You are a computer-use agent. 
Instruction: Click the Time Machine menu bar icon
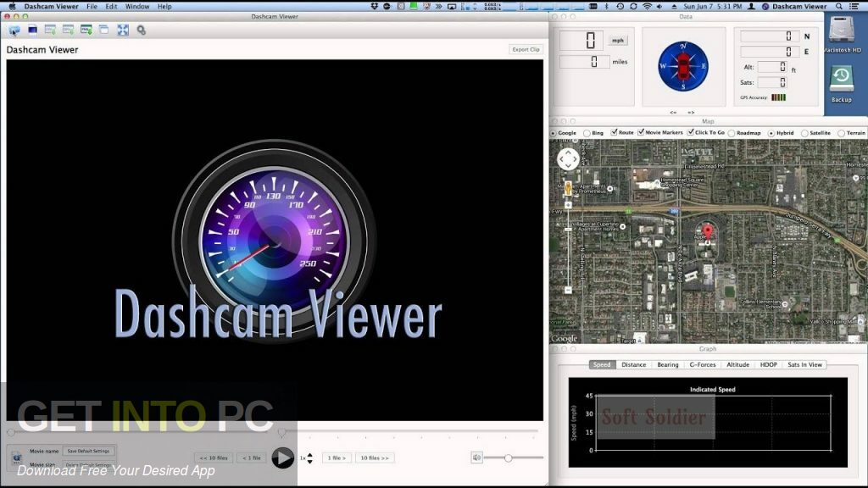click(x=620, y=6)
